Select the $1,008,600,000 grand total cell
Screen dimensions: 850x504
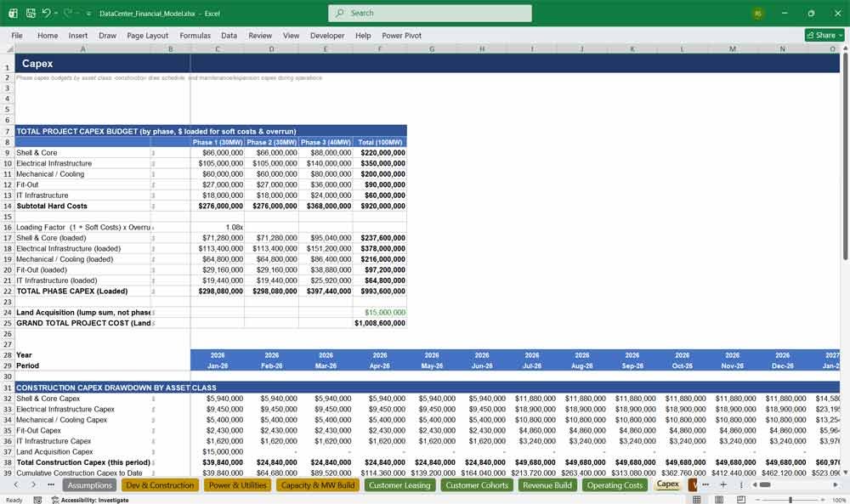tap(379, 323)
